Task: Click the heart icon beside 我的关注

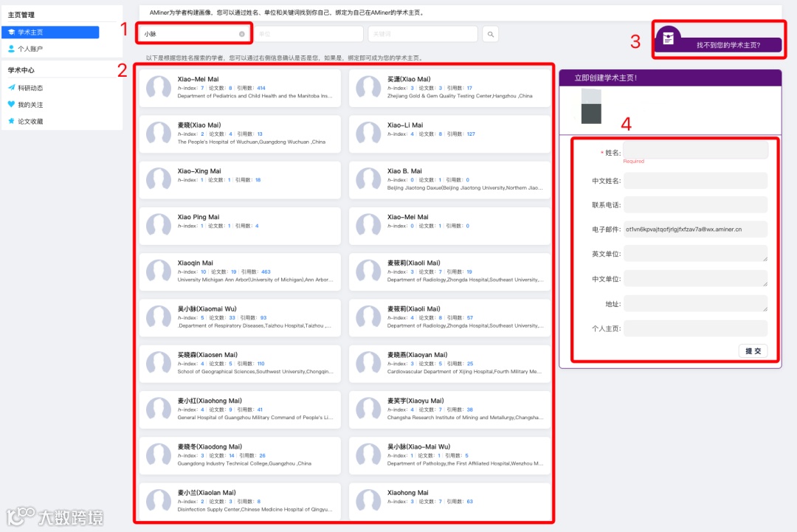Action: point(11,104)
